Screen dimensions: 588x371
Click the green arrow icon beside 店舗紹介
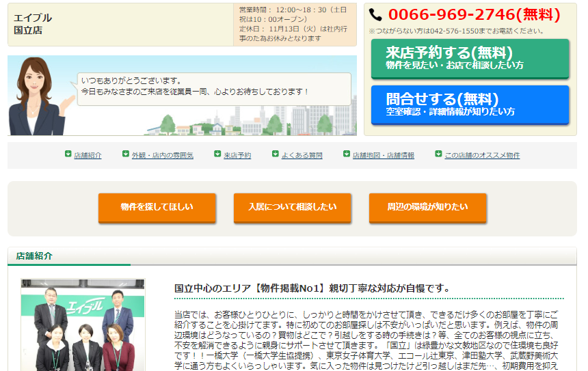click(x=68, y=154)
